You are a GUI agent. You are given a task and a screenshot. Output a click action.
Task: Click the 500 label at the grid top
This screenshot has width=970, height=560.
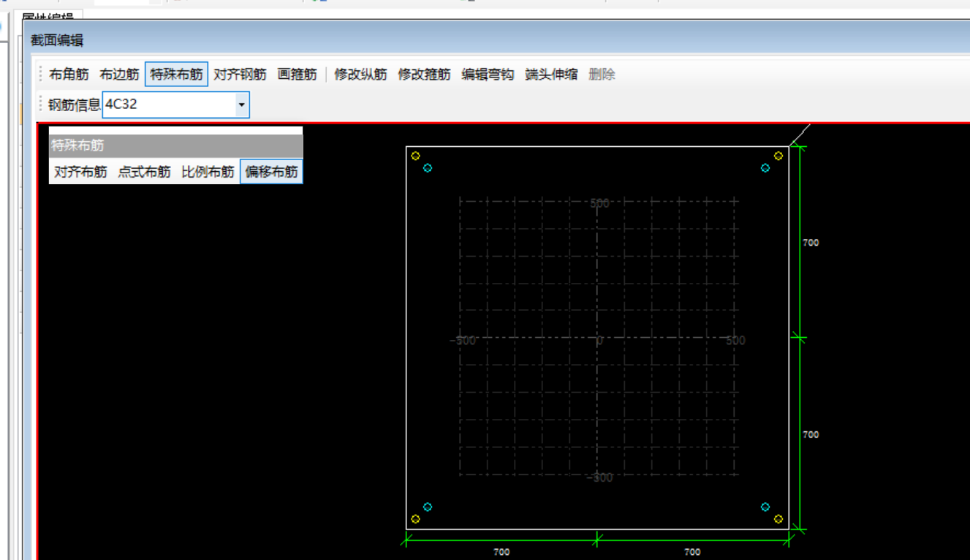tap(599, 203)
